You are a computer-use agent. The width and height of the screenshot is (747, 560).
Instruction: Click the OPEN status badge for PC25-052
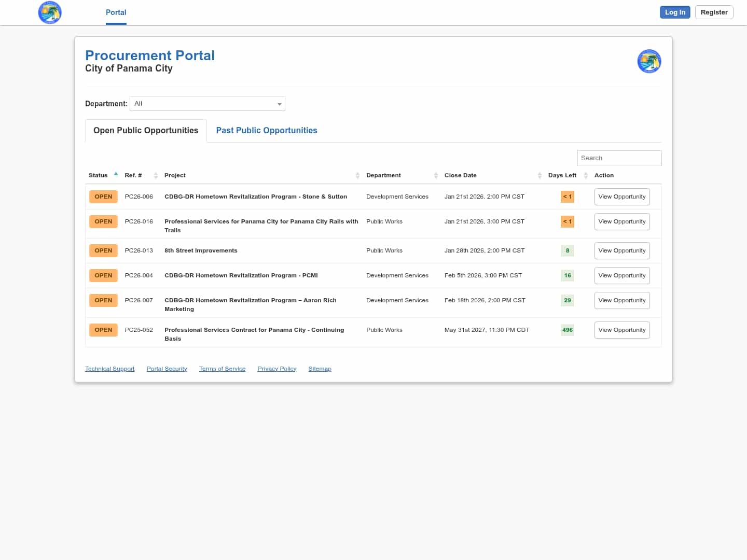103,330
